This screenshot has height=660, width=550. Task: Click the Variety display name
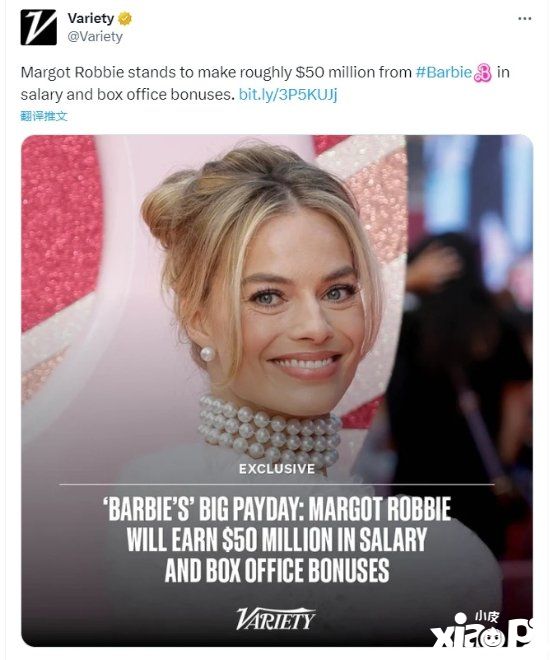tap(91, 19)
